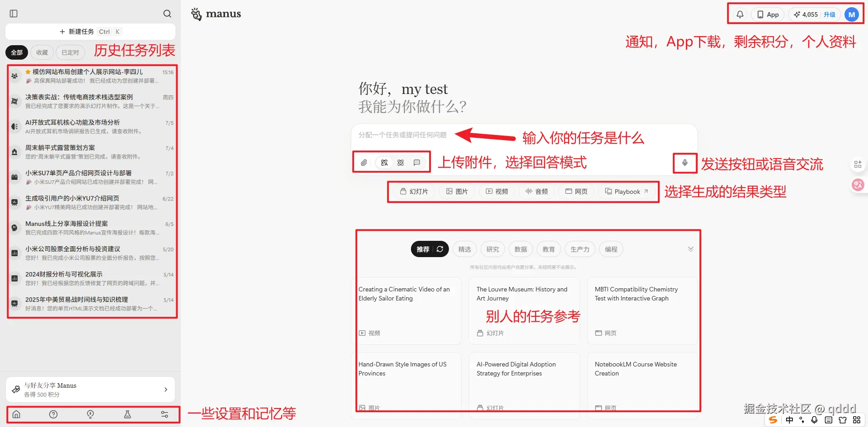Open the IME soft keyboard icon
The height and width of the screenshot is (427, 868).
point(829,420)
